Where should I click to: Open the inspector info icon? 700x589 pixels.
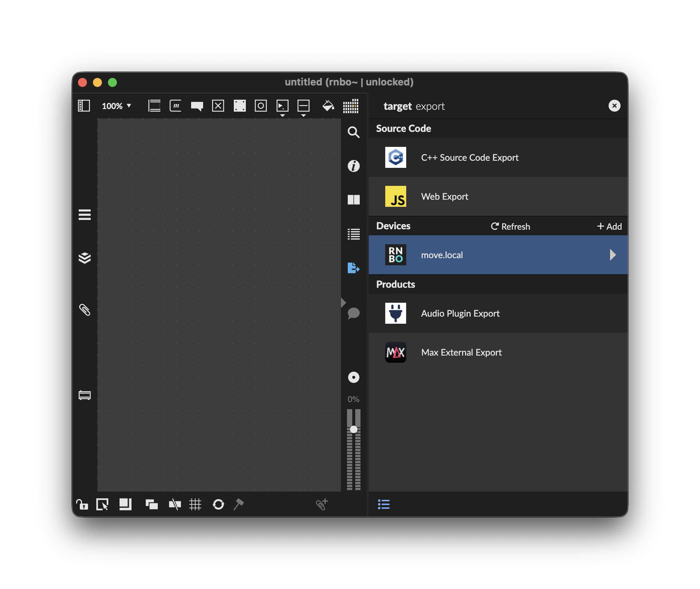(x=353, y=166)
